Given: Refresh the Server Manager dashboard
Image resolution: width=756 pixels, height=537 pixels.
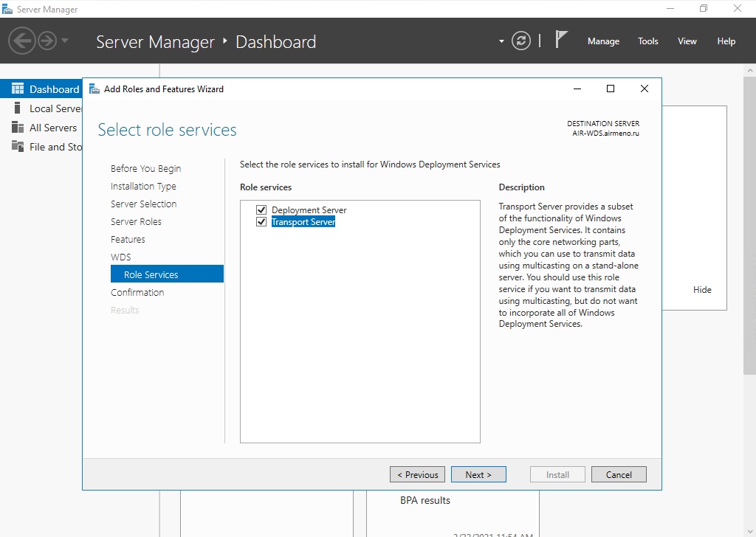Looking at the screenshot, I should point(521,41).
